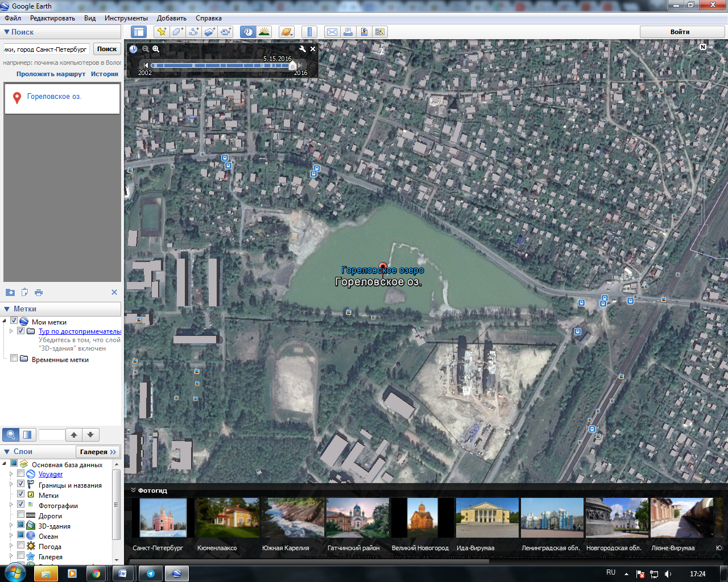Image resolution: width=728 pixels, height=582 pixels.
Task: Click the Record a Tour camera icon
Action: (226, 32)
